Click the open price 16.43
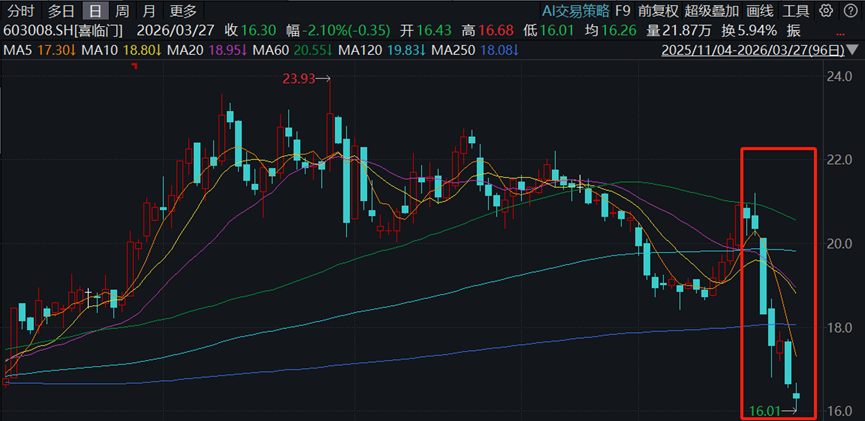Screen dimensions: 865x421 [x=433, y=30]
